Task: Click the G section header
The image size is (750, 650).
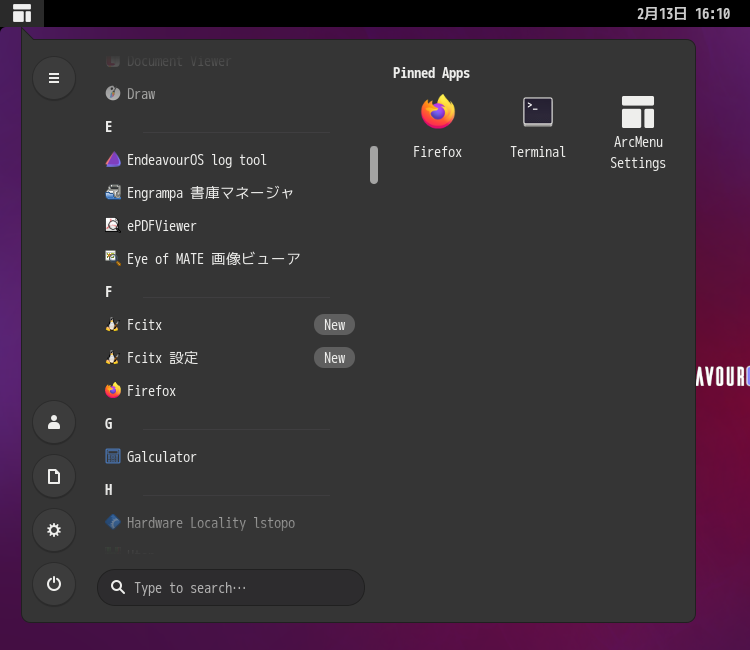Action: coord(109,424)
